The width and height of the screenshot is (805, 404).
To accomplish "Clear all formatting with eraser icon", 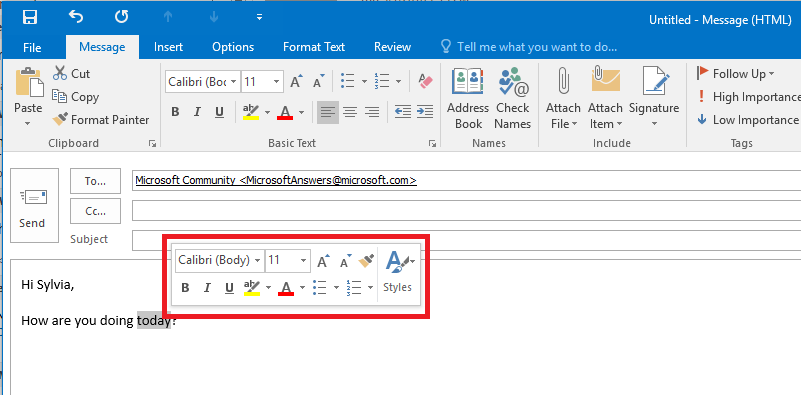I will (425, 81).
